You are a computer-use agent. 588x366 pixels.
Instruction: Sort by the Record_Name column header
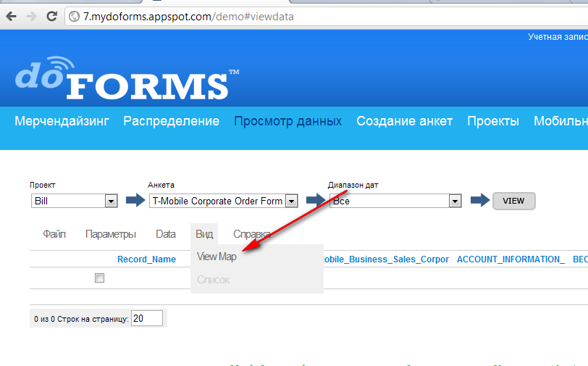coord(146,259)
